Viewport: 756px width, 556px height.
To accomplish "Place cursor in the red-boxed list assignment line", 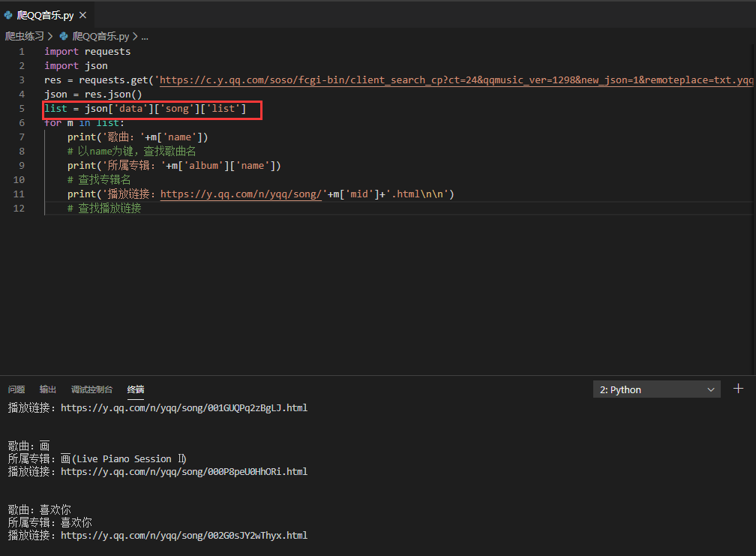I will pyautogui.click(x=150, y=108).
